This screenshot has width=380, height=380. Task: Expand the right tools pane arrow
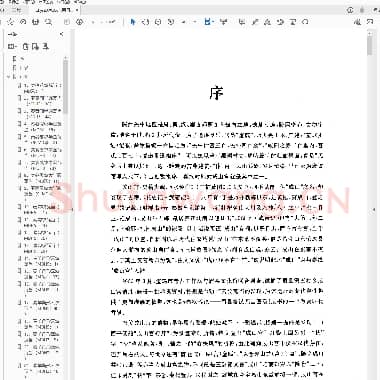374,209
